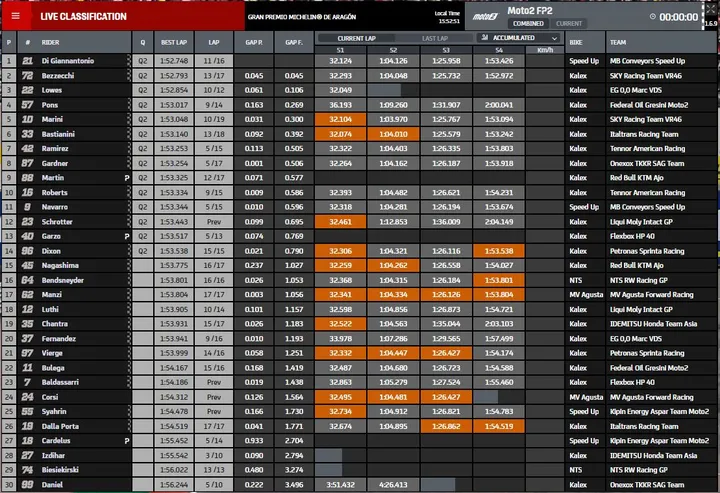Viewport: 720px width, 493px height.
Task: Click Ramirez's position number 7
Action: [x=9, y=148]
